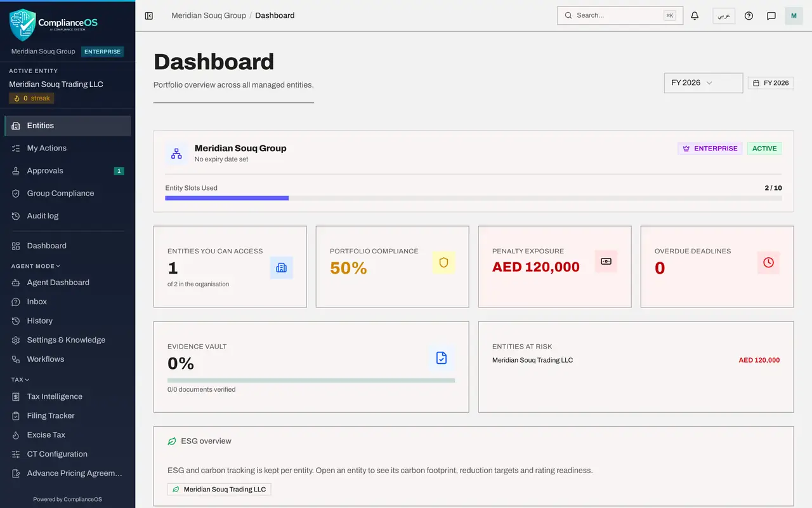Click the Evidence Vault document icon
Screen dimensions: 812x508
[x=442, y=358]
